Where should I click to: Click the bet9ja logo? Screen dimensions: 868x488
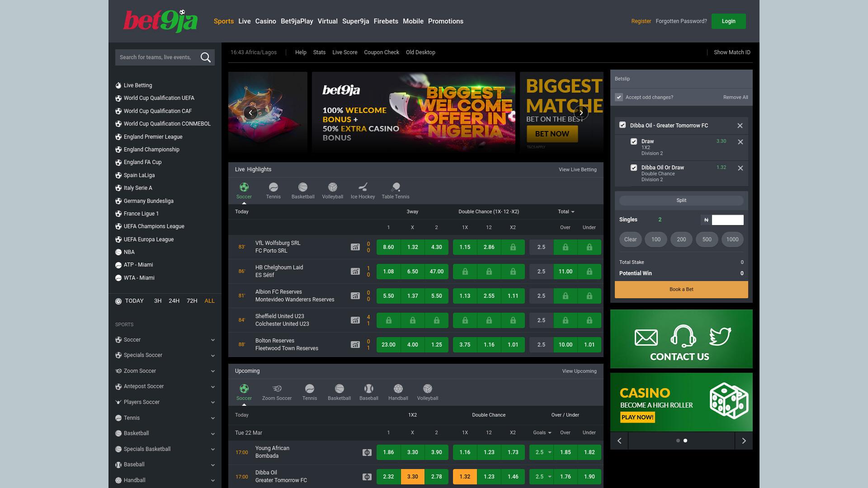point(160,21)
